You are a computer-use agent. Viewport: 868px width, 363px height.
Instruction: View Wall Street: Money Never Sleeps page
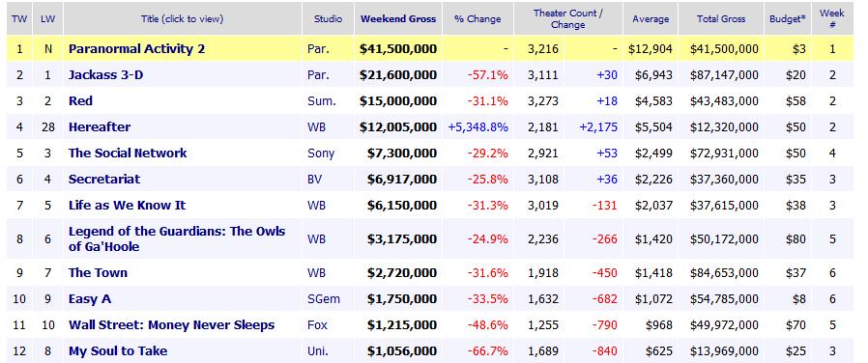(172, 325)
